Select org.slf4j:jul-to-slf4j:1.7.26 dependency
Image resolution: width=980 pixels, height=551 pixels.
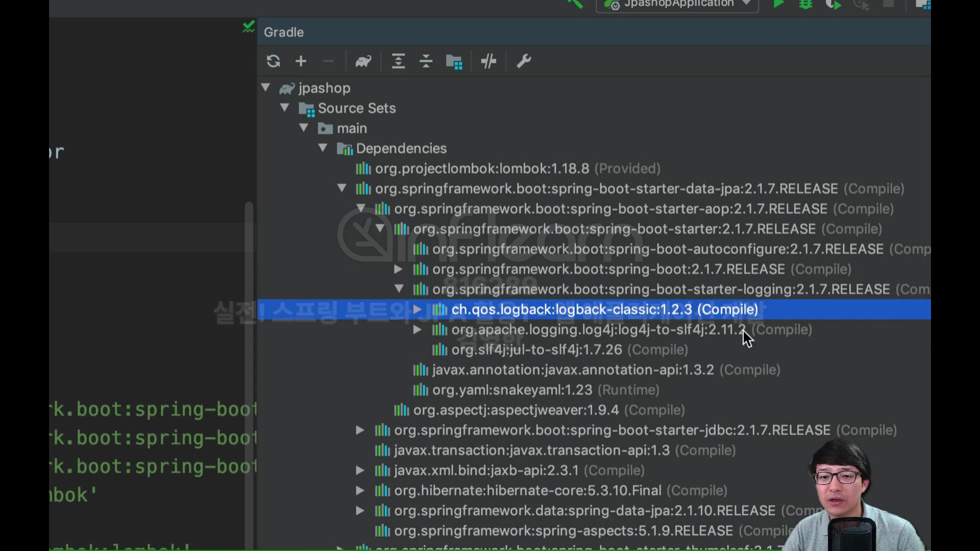(570, 349)
